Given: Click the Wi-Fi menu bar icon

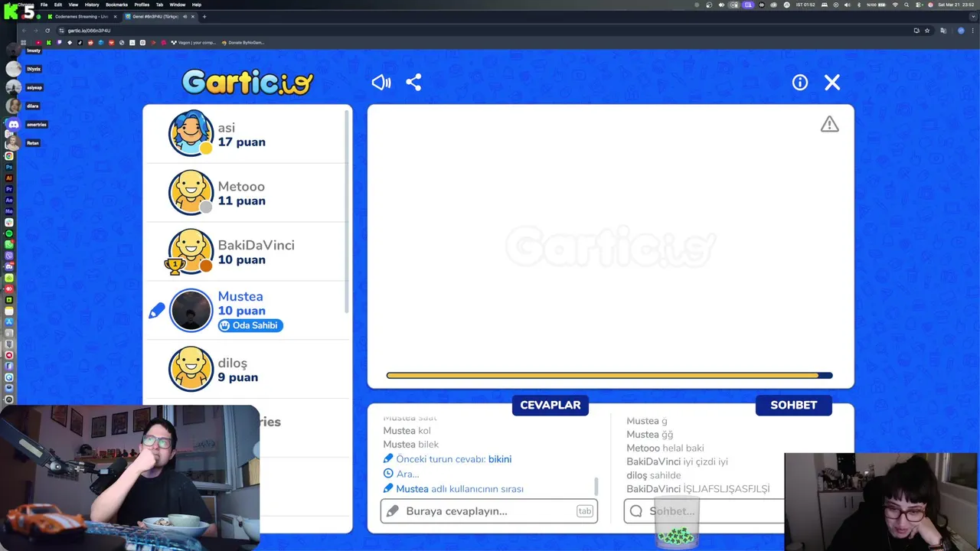Looking at the screenshot, I should coord(895,5).
